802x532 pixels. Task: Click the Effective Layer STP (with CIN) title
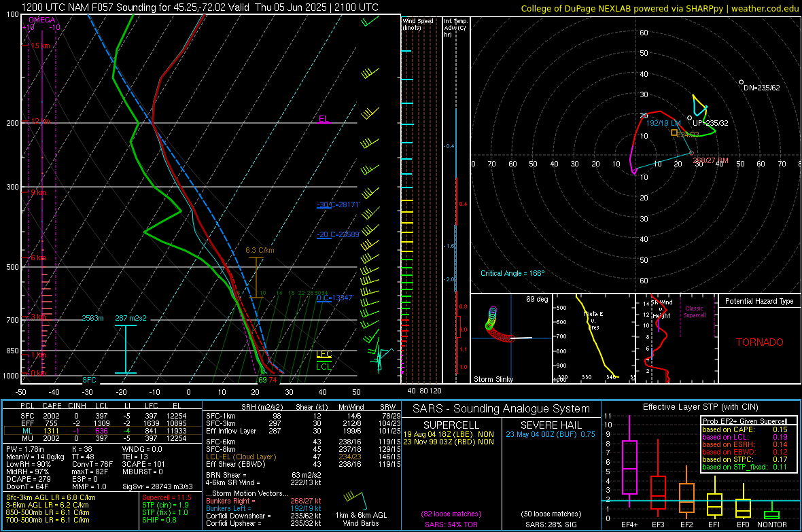[x=700, y=407]
